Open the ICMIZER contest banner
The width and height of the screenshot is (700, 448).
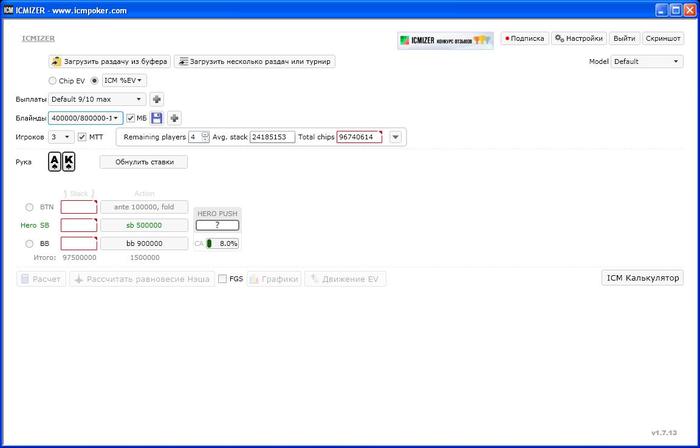pos(446,40)
